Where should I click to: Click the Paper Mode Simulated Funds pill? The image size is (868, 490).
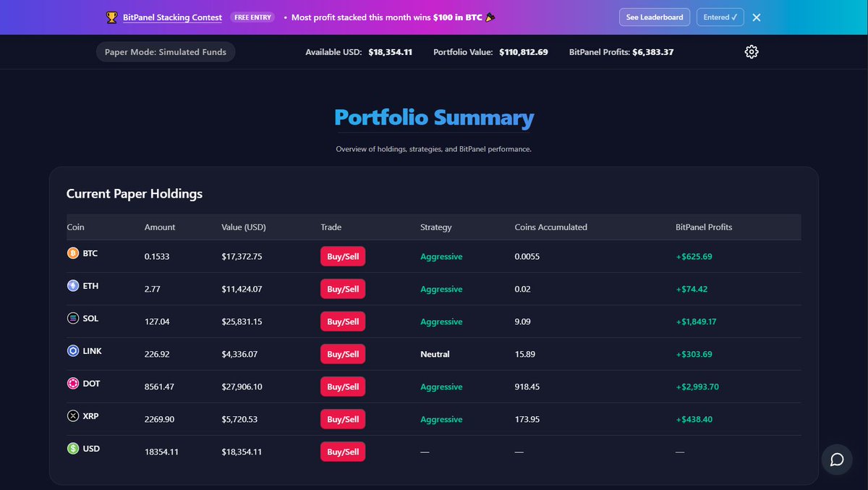click(165, 51)
